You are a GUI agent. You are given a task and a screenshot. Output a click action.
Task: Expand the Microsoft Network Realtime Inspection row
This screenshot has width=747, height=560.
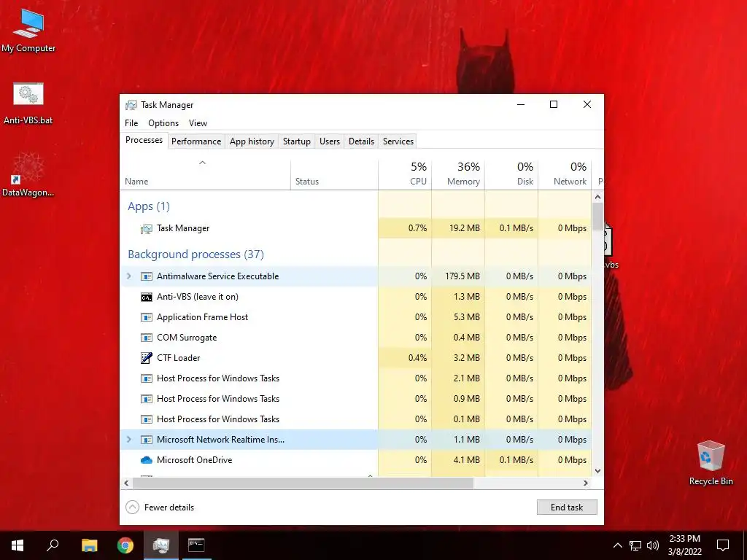(128, 440)
